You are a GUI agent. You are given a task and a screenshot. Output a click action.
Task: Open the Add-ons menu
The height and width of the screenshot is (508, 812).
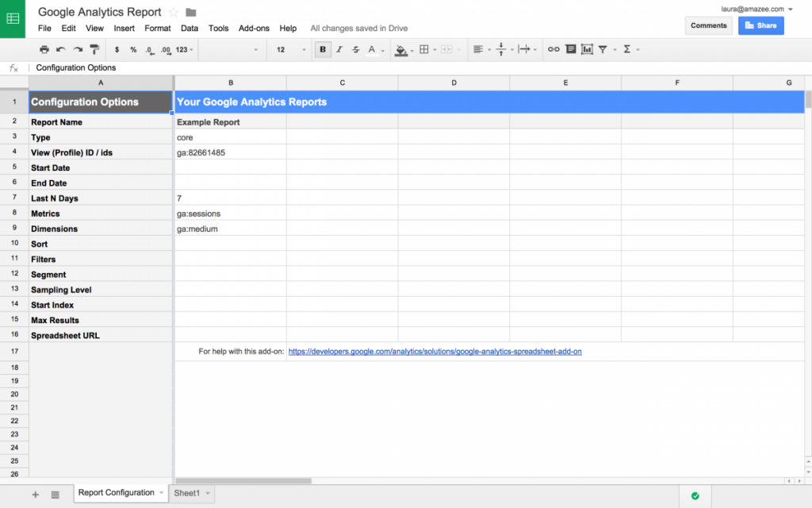pos(254,28)
